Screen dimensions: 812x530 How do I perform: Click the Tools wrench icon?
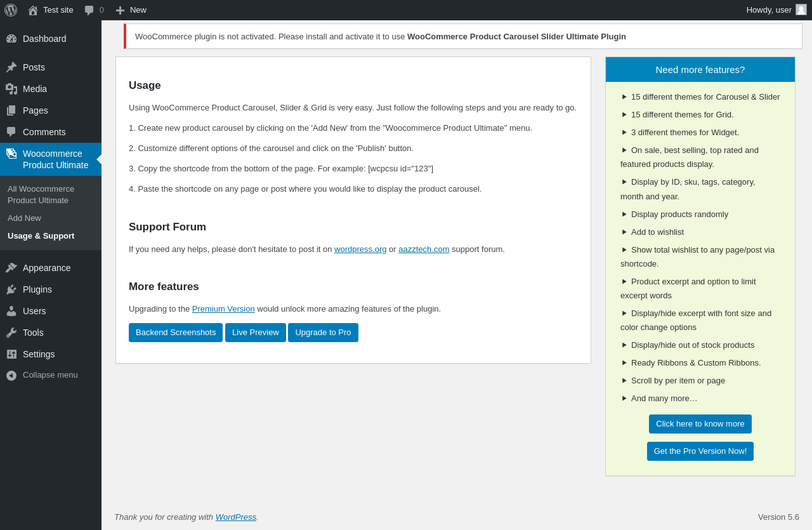(x=11, y=333)
